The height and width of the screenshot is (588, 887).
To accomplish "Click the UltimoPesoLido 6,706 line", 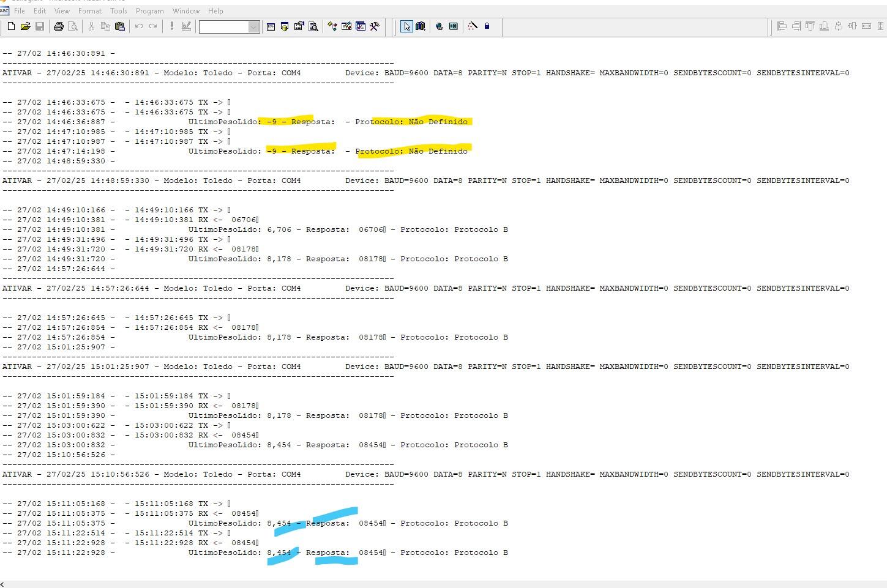I will click(x=255, y=229).
